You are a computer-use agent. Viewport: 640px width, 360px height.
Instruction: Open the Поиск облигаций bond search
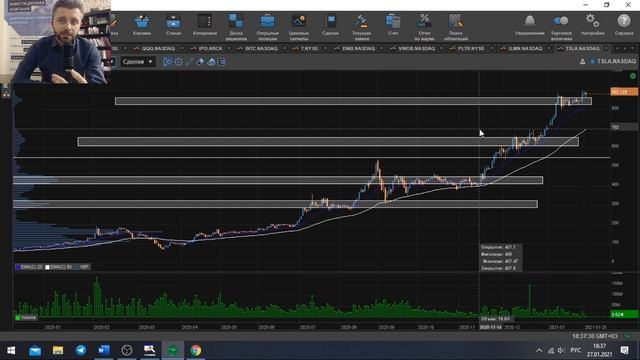(456, 27)
